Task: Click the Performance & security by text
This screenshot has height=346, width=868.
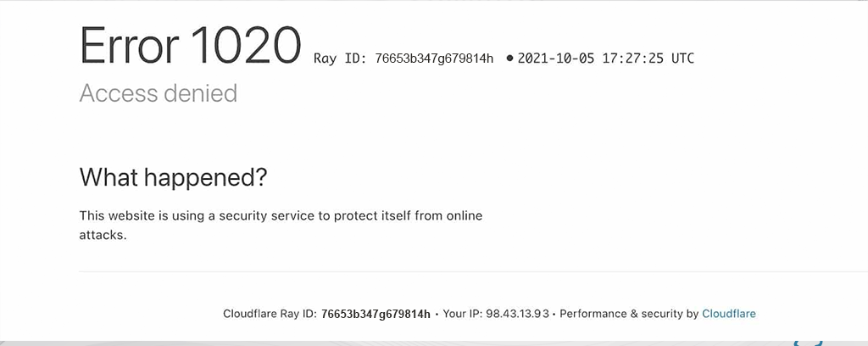Action: (x=629, y=314)
